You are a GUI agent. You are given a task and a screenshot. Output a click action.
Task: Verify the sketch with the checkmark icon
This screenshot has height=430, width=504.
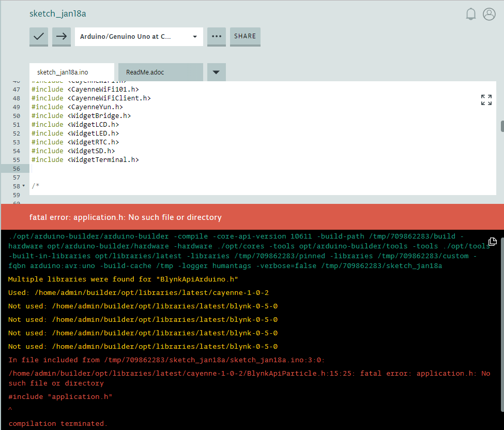point(38,37)
